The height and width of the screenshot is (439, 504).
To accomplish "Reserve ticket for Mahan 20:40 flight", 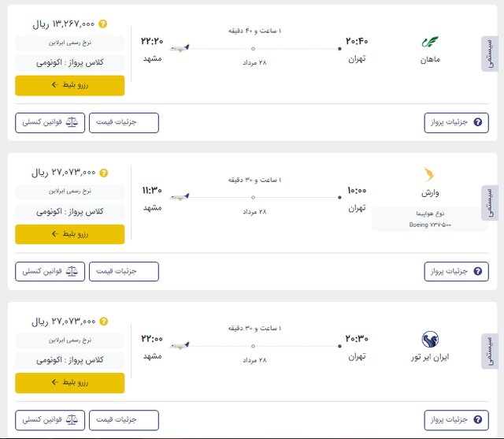I will click(69, 85).
